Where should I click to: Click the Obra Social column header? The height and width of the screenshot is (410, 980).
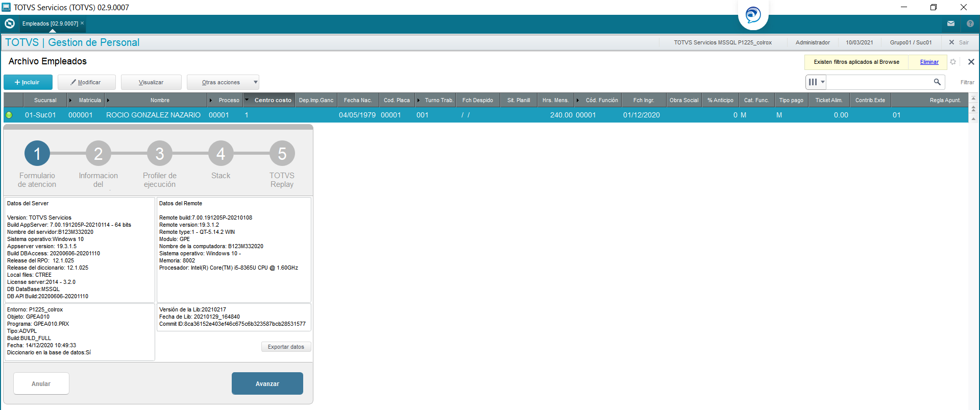tap(684, 100)
